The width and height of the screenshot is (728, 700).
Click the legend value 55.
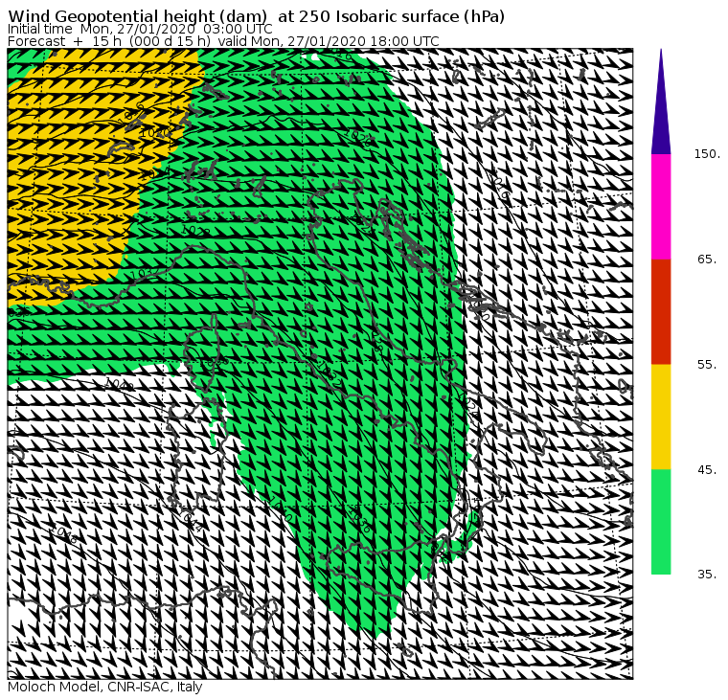[707, 365]
